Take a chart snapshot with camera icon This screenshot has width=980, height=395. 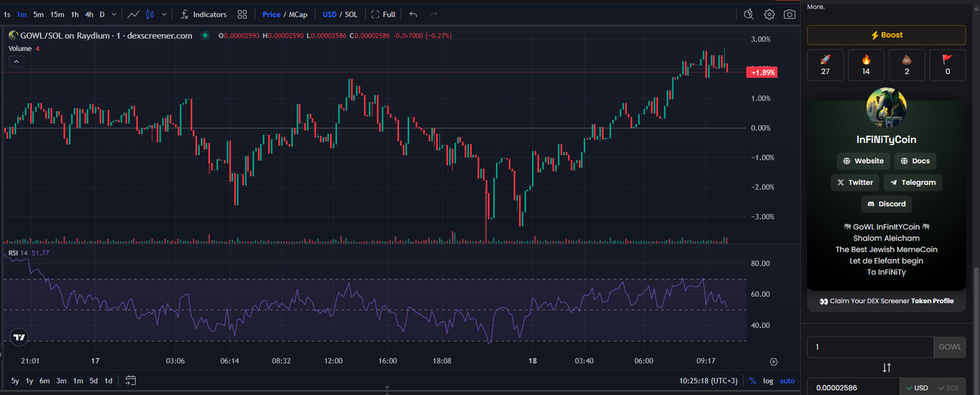tap(789, 14)
